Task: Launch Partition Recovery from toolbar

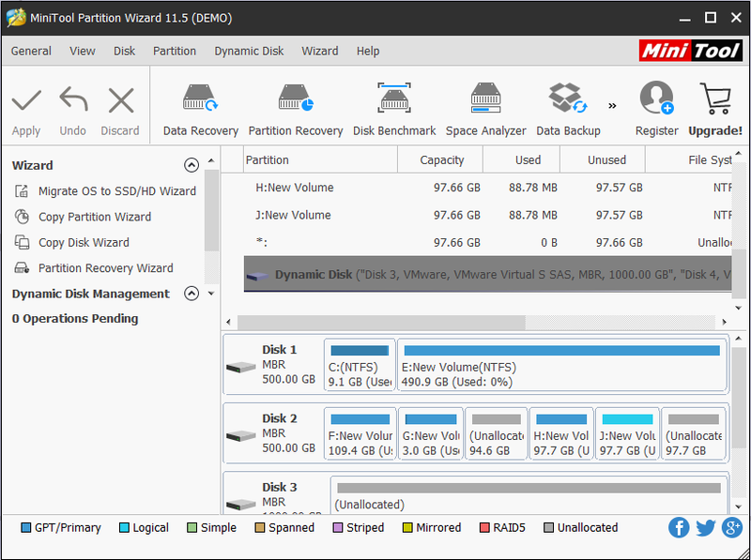Action: click(x=296, y=110)
